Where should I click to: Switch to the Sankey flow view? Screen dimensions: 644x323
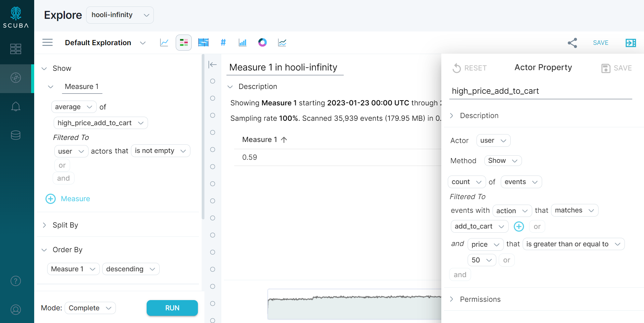click(x=203, y=42)
